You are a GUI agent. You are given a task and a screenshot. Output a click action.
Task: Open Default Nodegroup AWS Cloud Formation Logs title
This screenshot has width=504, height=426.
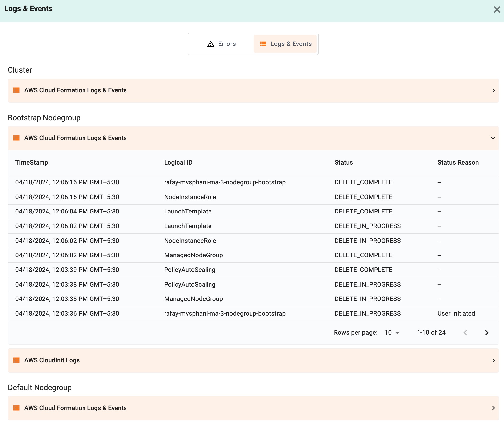(x=75, y=408)
